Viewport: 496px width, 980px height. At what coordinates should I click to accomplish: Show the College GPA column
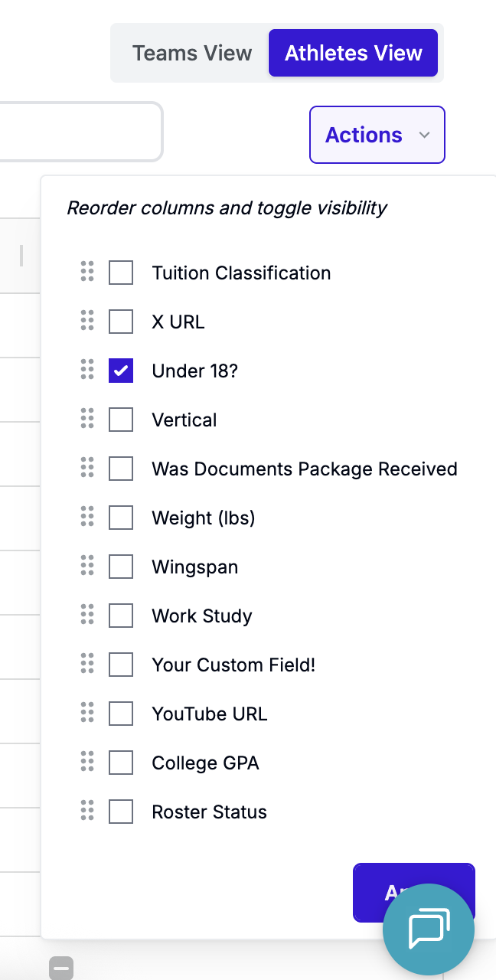(121, 763)
